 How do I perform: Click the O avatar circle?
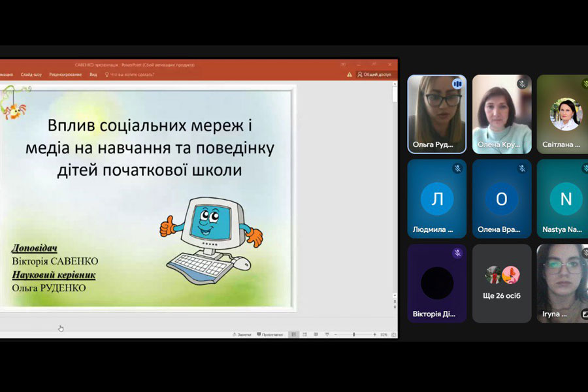click(502, 199)
